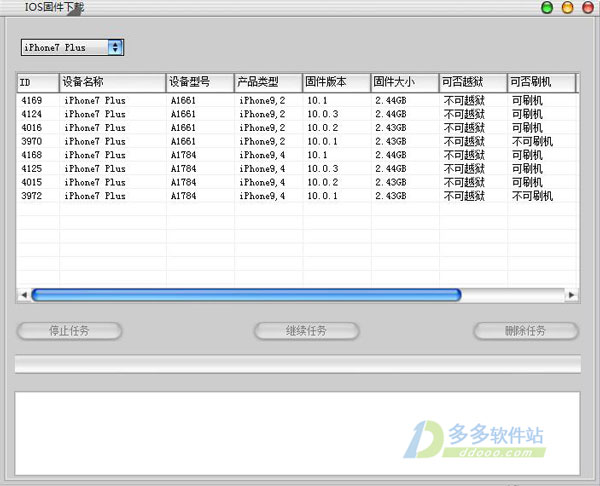
Task: Click the table scrollbar left arrow
Action: click(24, 295)
